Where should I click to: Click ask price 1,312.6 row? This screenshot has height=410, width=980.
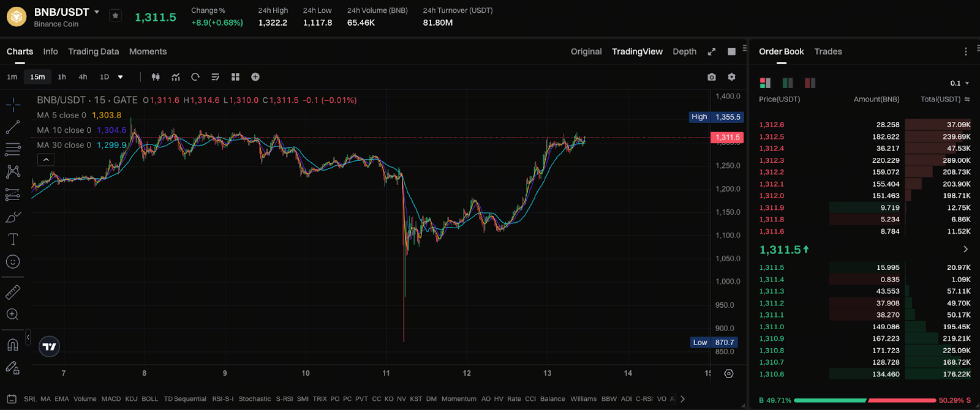865,125
